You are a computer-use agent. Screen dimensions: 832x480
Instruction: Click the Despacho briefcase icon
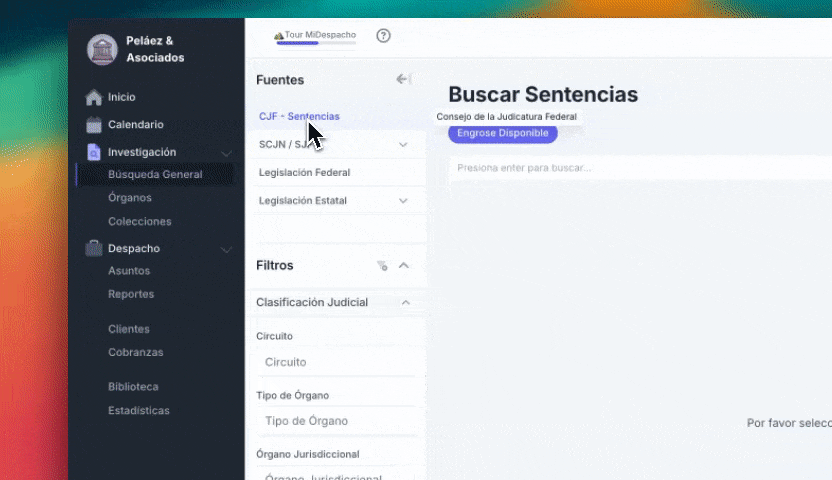pyautogui.click(x=94, y=248)
